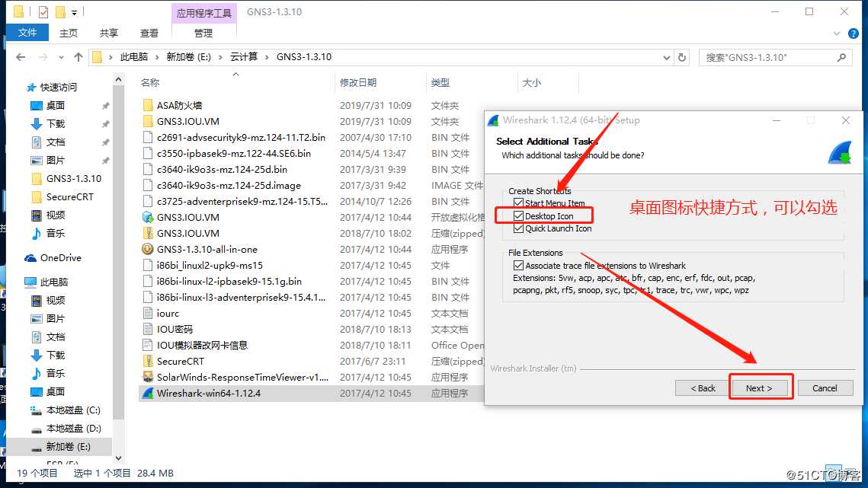Go back with the Explorer back arrow
The height and width of the screenshot is (488, 868).
(x=21, y=57)
